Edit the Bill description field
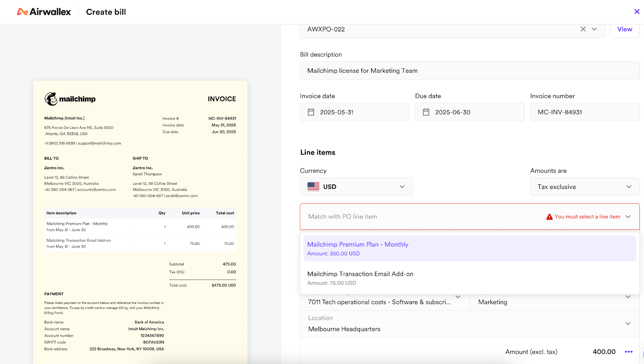This screenshot has width=644, height=364. pyautogui.click(x=469, y=71)
